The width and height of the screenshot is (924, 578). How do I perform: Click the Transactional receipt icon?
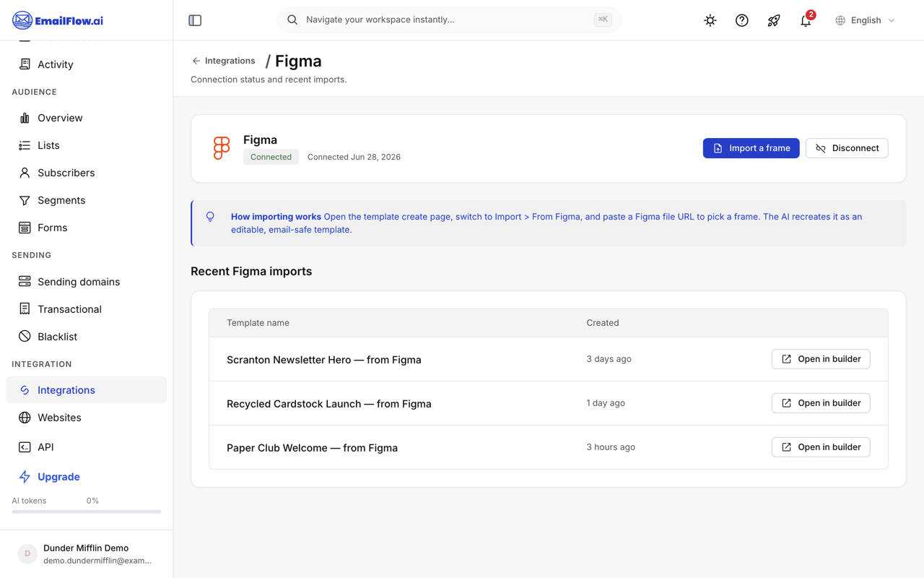pyautogui.click(x=25, y=309)
